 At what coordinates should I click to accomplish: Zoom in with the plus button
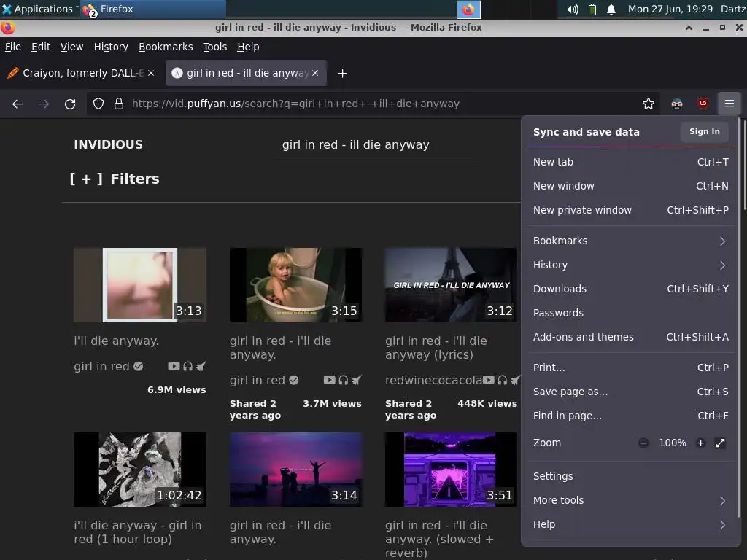700,443
